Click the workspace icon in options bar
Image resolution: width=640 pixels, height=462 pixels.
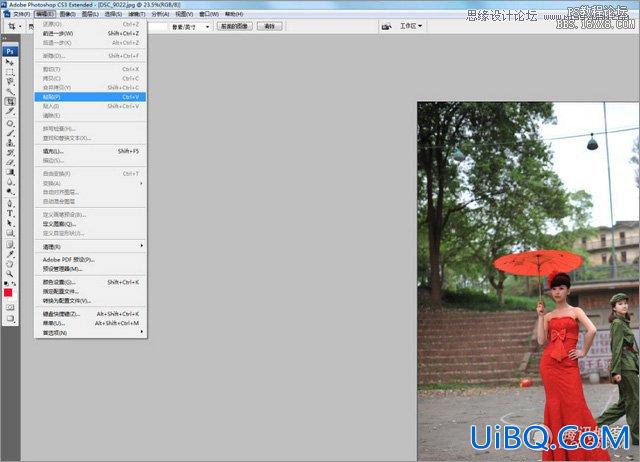pyautogui.click(x=386, y=27)
